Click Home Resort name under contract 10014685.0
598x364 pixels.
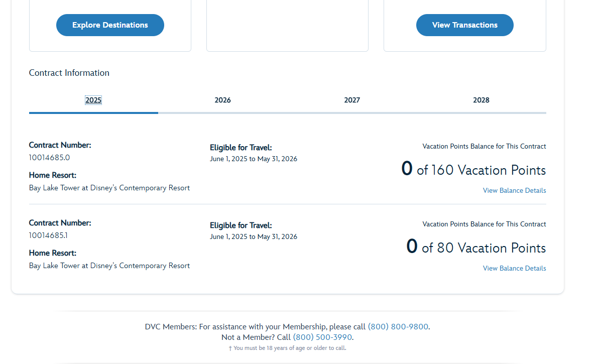[x=109, y=188]
